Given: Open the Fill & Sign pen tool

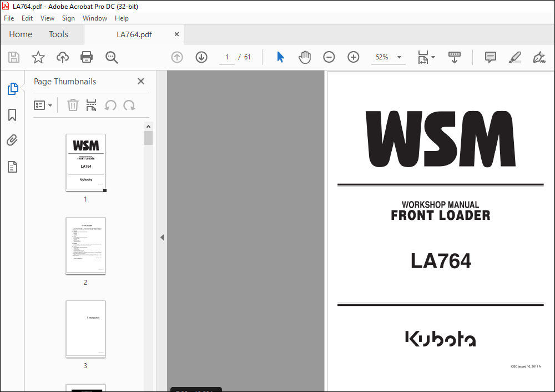Looking at the screenshot, I should tap(539, 57).
